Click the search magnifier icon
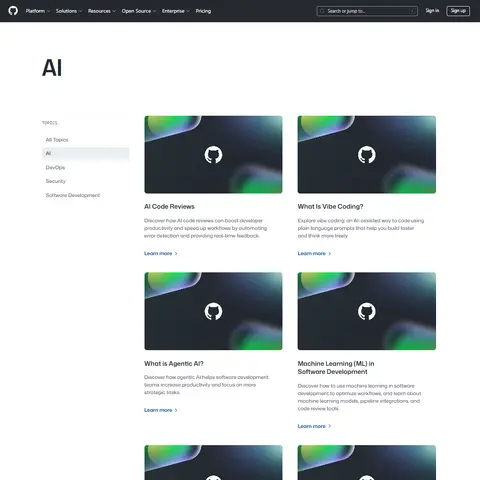This screenshot has width=480, height=480. point(322,11)
